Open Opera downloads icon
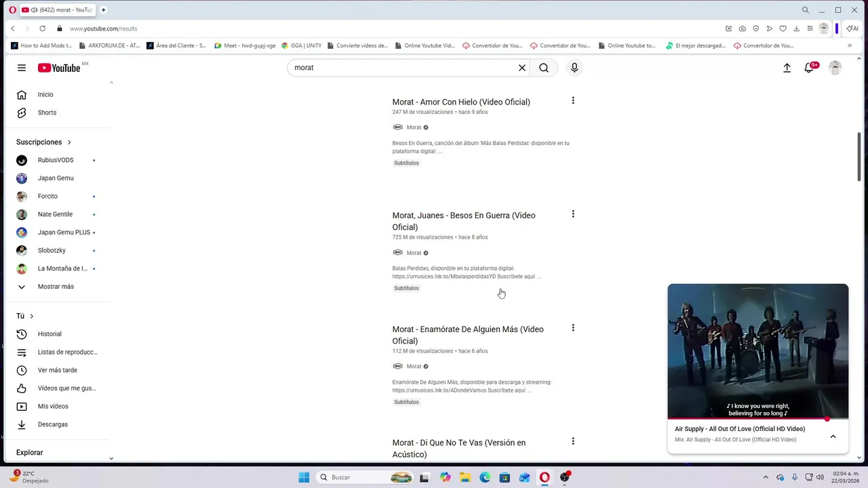The height and width of the screenshot is (488, 868). coord(796,28)
